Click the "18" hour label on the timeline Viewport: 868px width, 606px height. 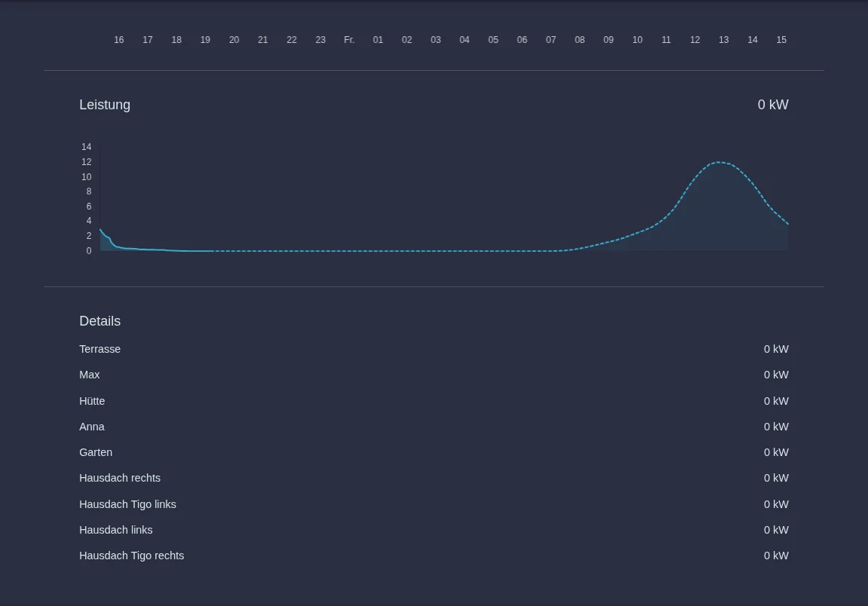[176, 40]
